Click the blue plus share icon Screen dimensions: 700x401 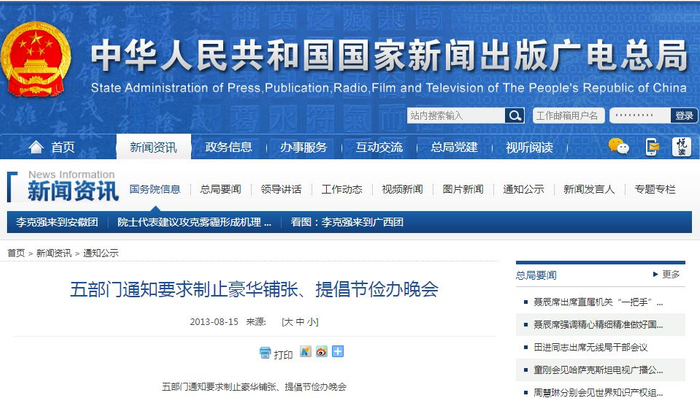tap(338, 351)
